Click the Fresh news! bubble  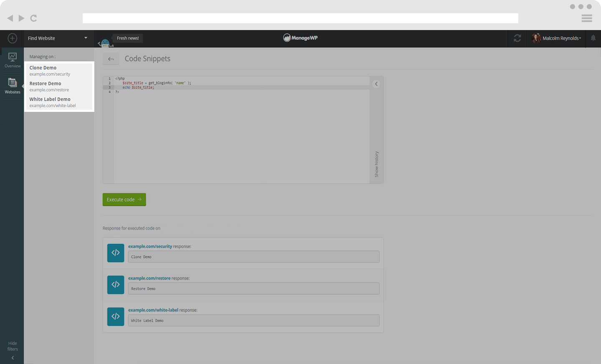[128, 38]
